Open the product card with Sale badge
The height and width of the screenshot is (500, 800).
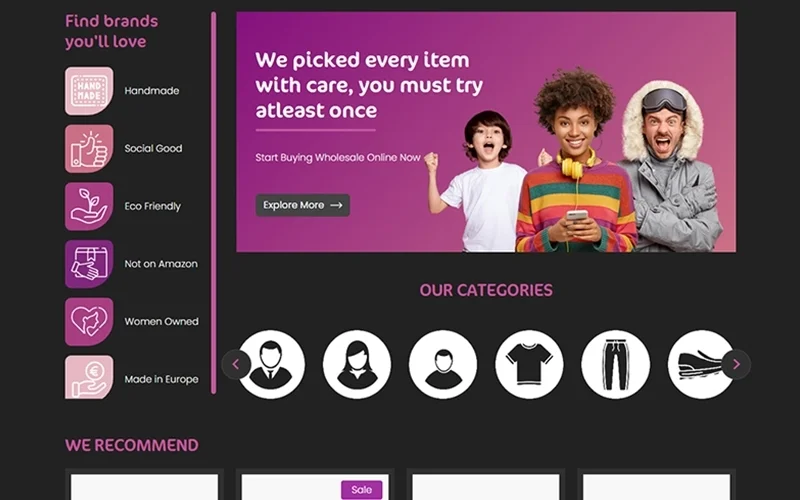coord(315,485)
